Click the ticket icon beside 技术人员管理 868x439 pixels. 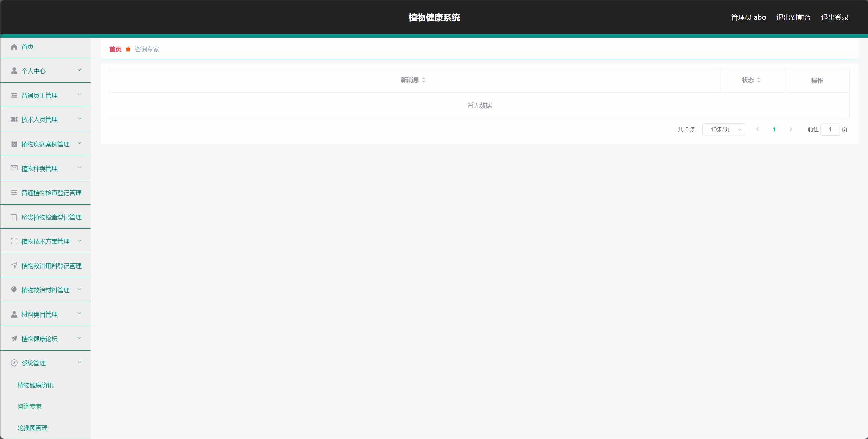tap(14, 119)
